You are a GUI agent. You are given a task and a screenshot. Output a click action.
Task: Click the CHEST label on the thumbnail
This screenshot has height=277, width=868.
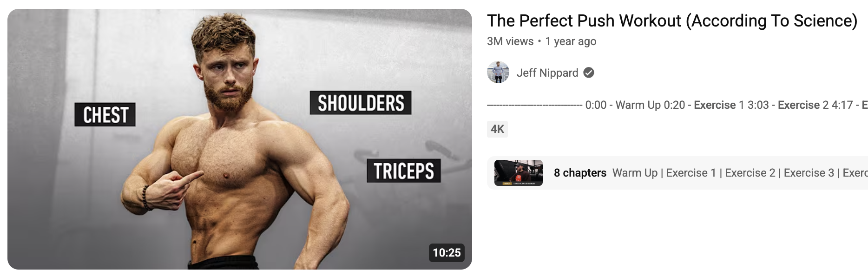pos(105,114)
